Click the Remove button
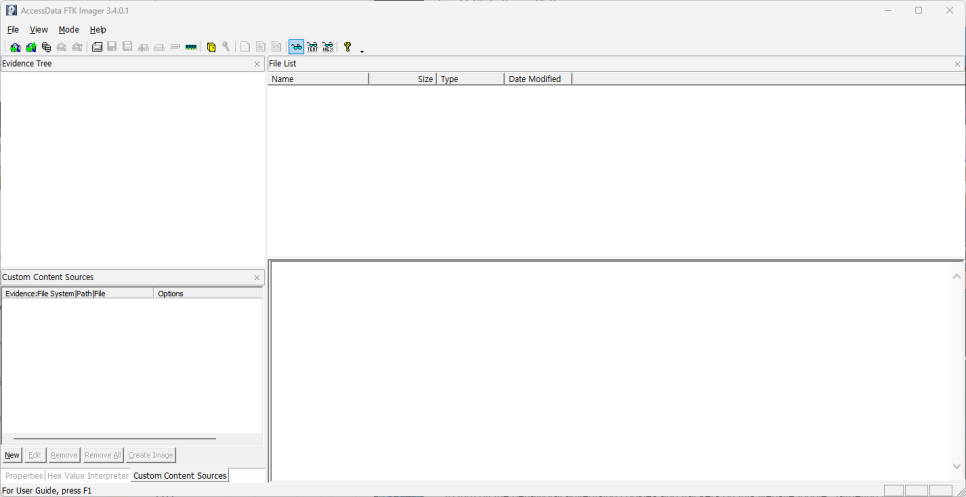The height and width of the screenshot is (497, 966). click(64, 455)
